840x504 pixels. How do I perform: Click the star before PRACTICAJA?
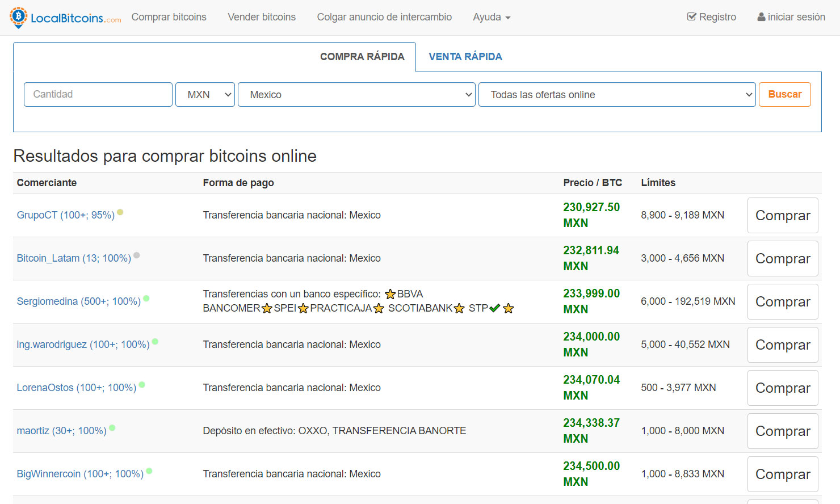coord(303,308)
